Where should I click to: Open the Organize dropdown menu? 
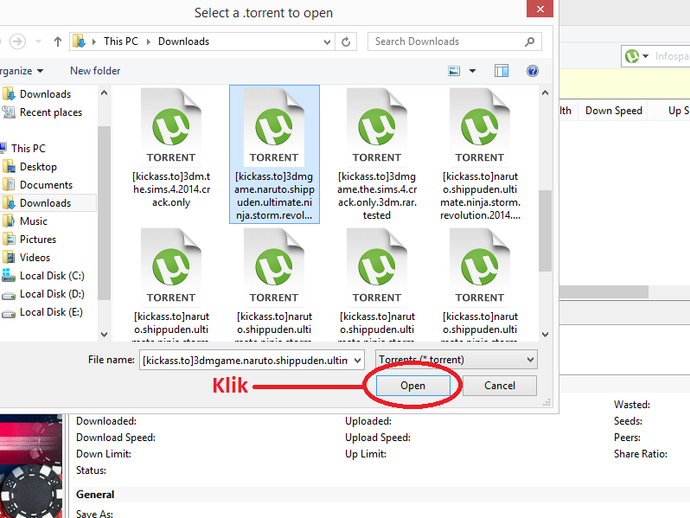[20, 71]
